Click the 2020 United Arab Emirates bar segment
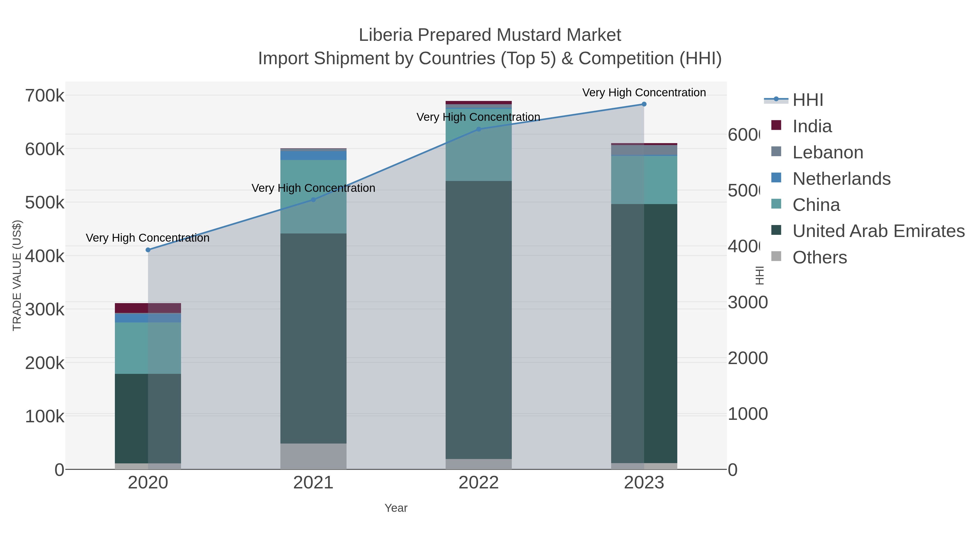The width and height of the screenshot is (980, 551). [148, 419]
